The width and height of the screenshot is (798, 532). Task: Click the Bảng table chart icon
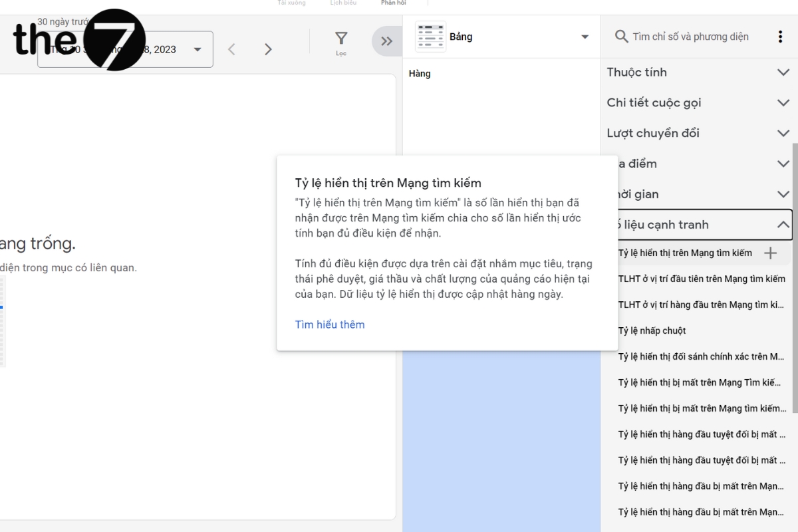tap(430, 37)
